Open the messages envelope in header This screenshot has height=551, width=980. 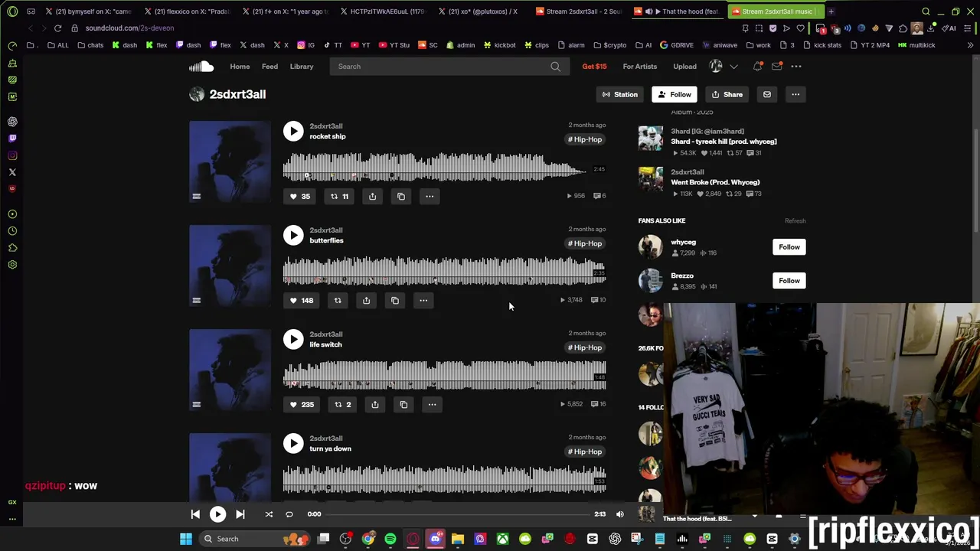[777, 67]
